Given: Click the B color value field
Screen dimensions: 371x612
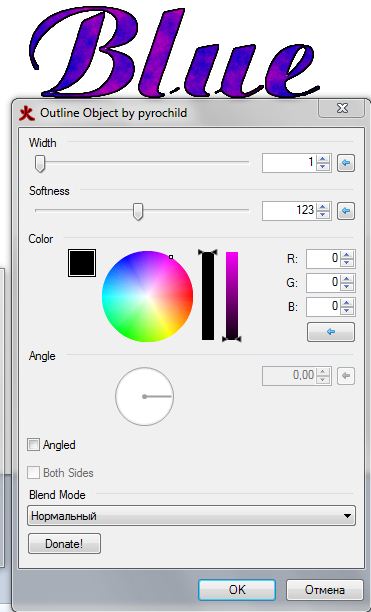Looking at the screenshot, I should point(323,307).
